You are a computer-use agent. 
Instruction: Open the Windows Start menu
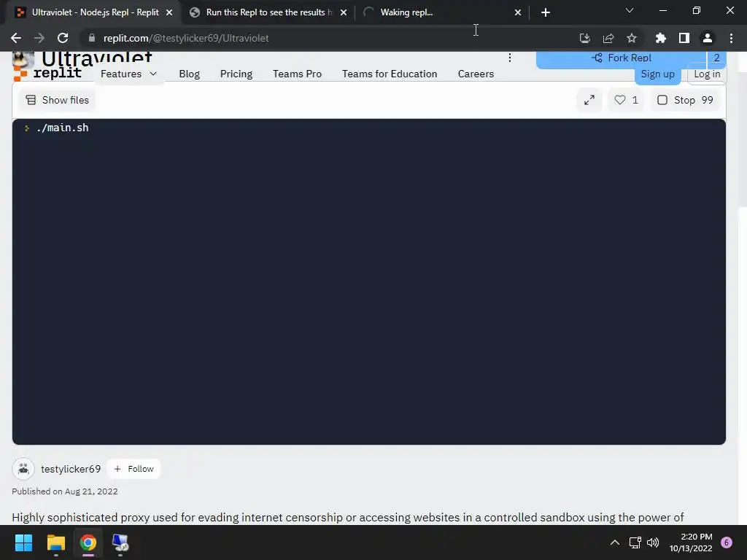click(x=23, y=542)
